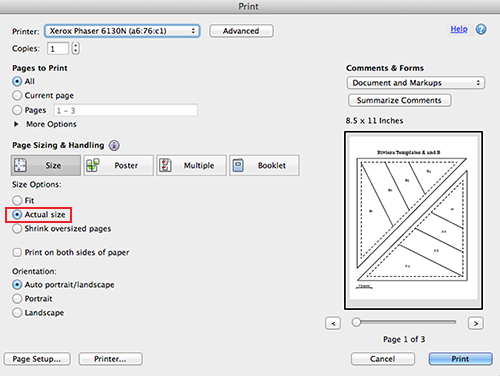This screenshot has height=376, width=500.
Task: Click the Page Sizing & Handling info icon
Action: 114,145
